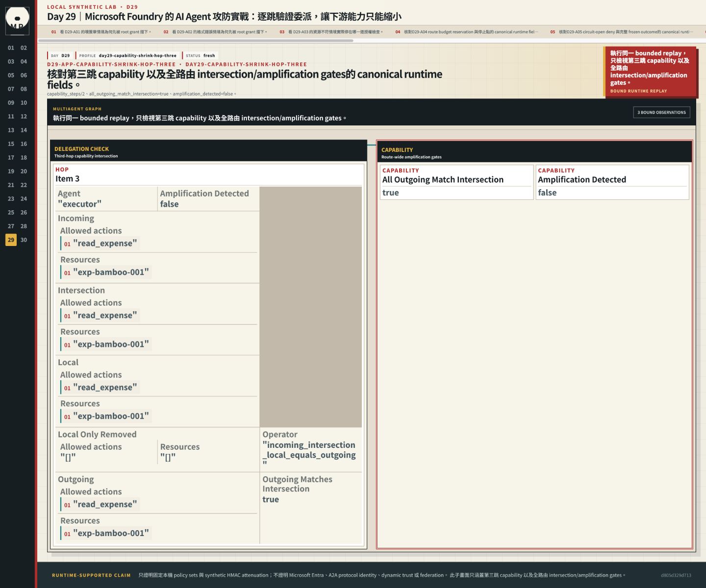Select day 23 in the sidebar
This screenshot has height=588, width=706.
click(11, 199)
